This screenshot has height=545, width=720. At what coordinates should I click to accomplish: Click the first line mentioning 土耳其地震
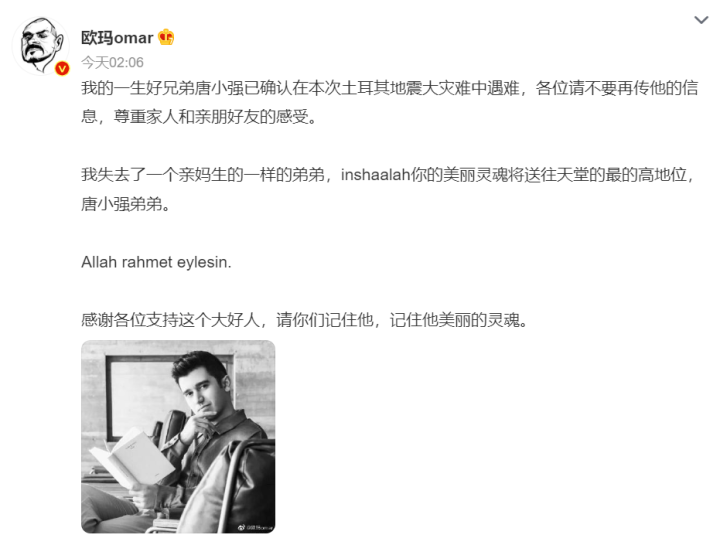tap(389, 88)
